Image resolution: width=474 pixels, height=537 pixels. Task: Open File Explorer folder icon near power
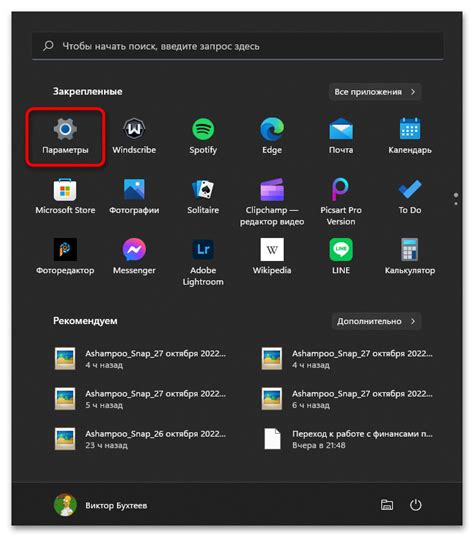387,505
